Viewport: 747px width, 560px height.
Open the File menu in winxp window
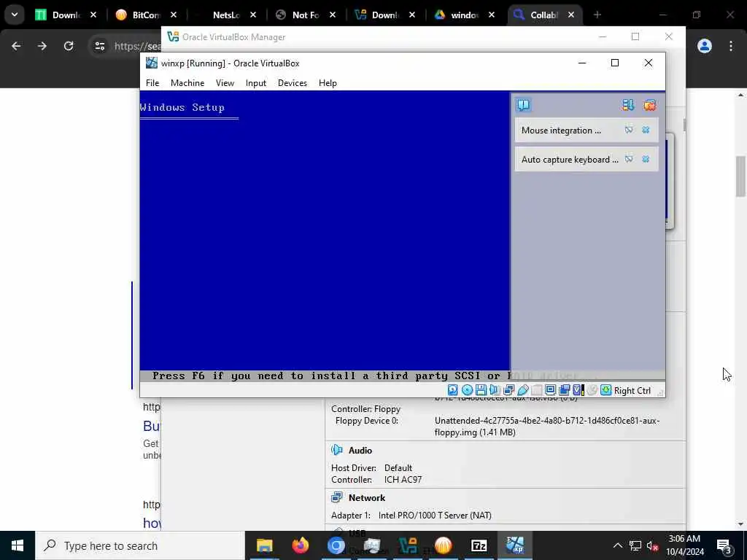(152, 83)
